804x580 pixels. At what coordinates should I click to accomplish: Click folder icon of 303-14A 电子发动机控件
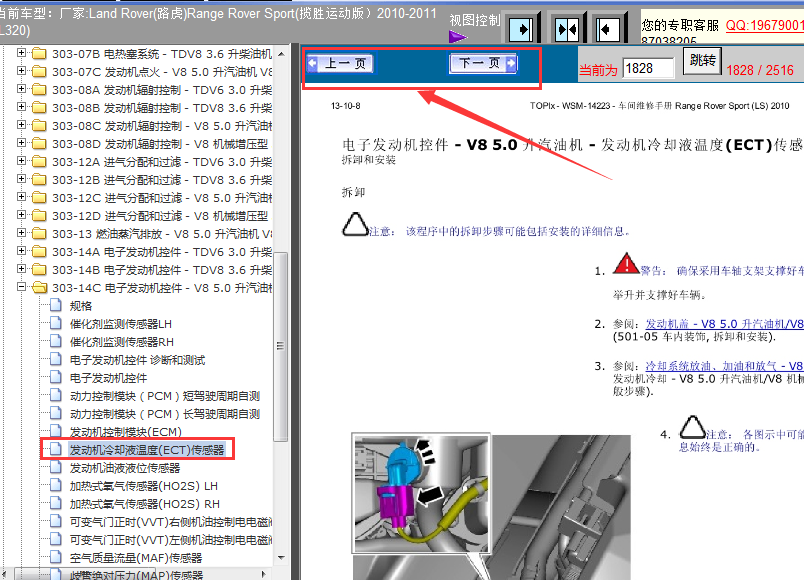coord(39,251)
